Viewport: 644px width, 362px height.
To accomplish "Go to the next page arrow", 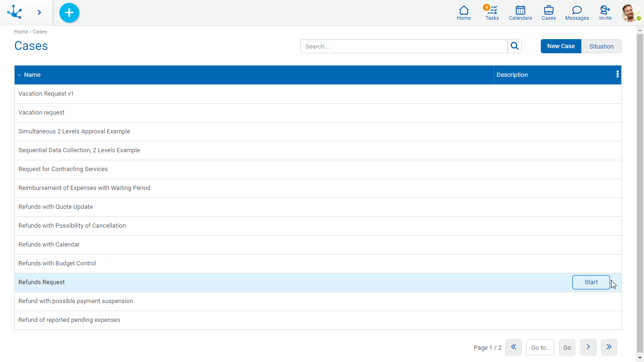I will pos(588,347).
